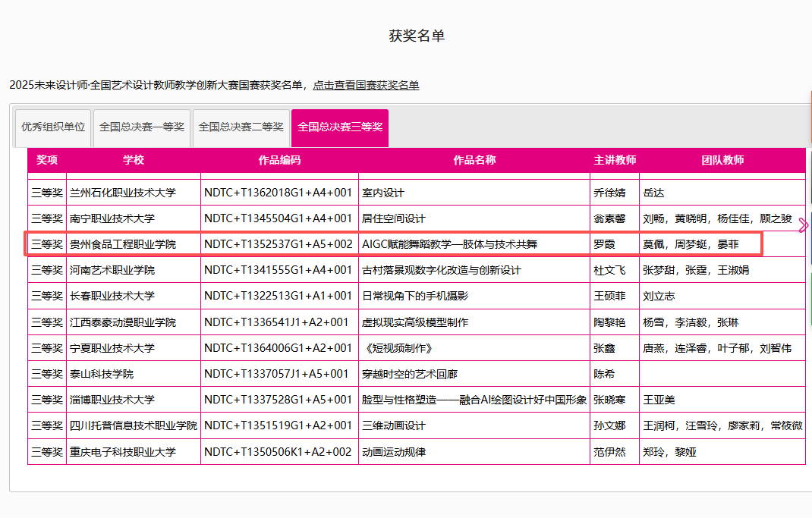
Task: Click the 《短视频制作》 work title
Action: 397,348
